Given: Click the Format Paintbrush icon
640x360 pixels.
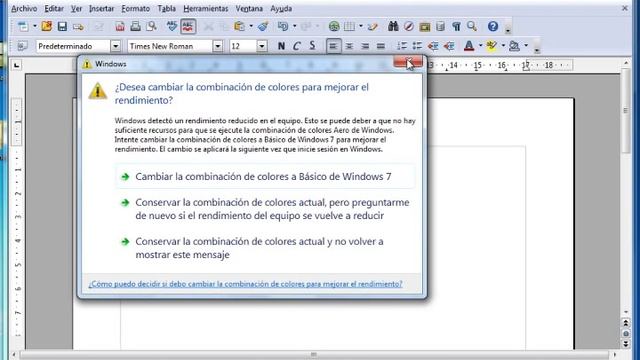Looking at the screenshot, I should pyautogui.click(x=263, y=27).
